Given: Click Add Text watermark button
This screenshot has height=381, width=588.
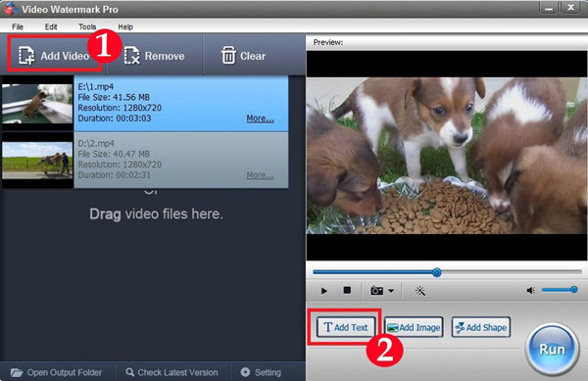Looking at the screenshot, I should [x=346, y=327].
